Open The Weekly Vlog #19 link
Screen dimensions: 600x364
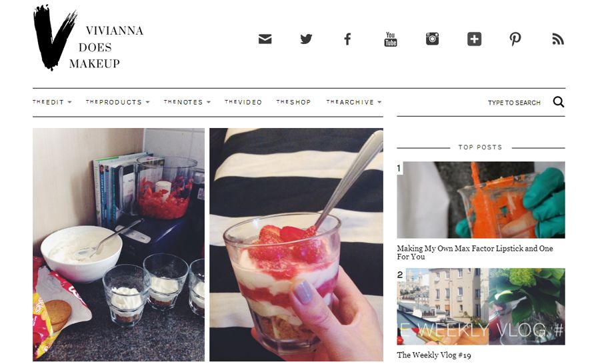point(434,355)
